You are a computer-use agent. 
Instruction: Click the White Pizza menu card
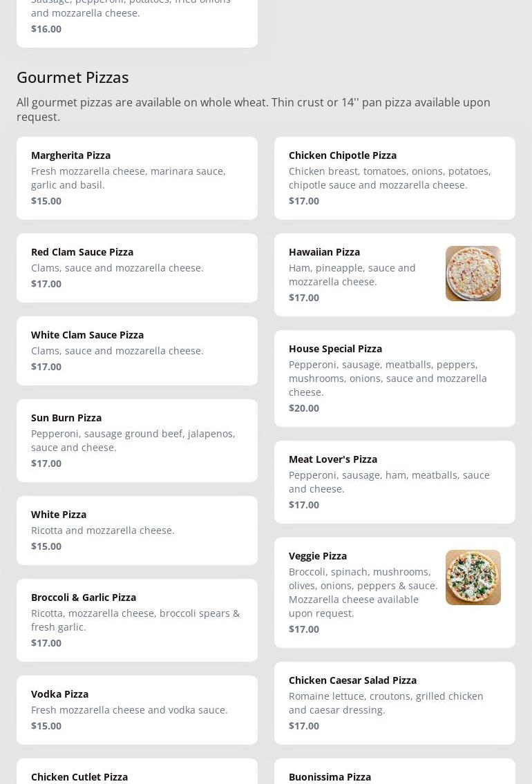pyautogui.click(x=137, y=530)
